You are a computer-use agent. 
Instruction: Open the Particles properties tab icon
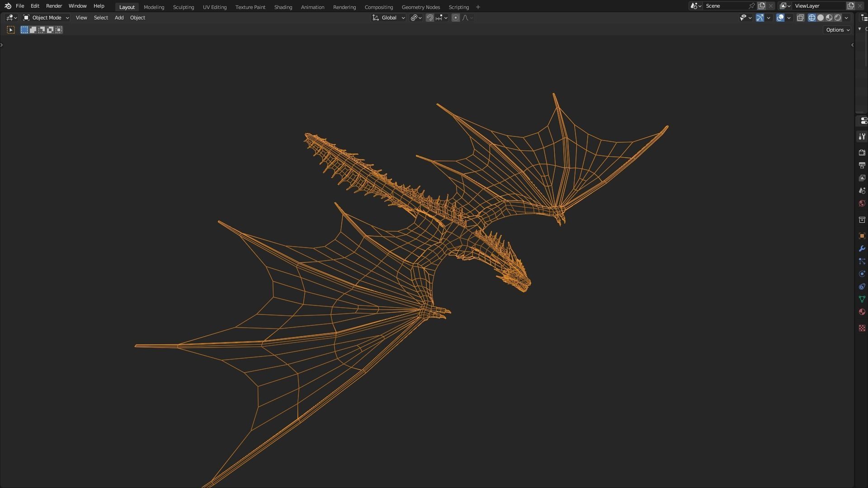[x=862, y=261]
